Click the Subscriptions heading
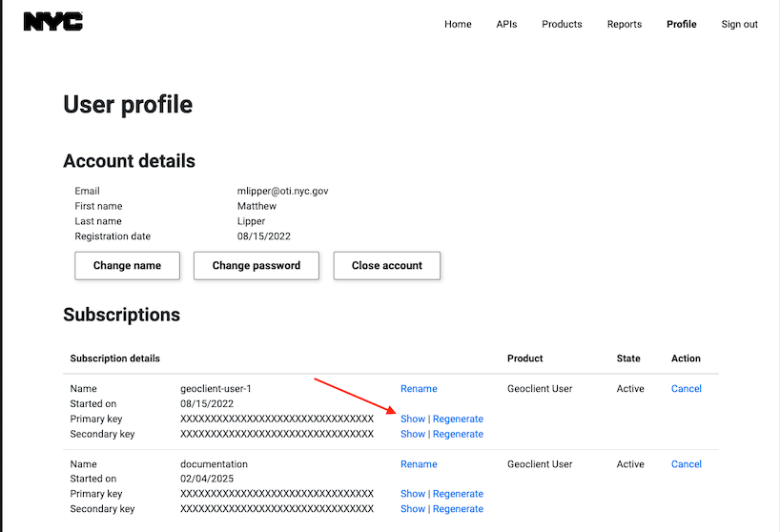 tap(121, 315)
